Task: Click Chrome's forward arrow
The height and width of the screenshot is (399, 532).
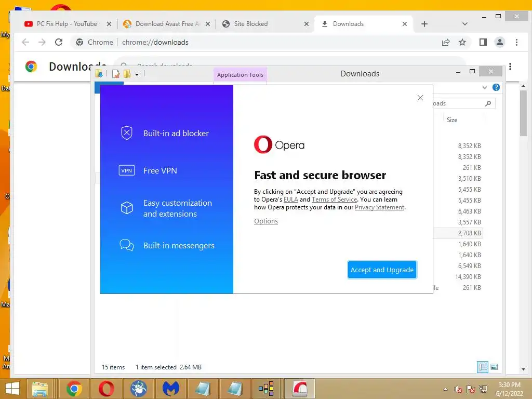Action: pos(42,42)
